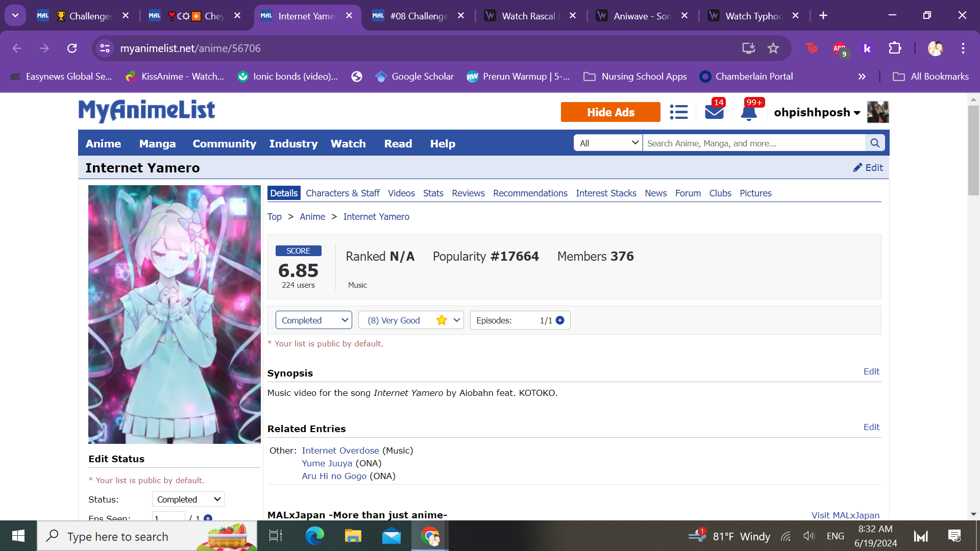Click the install app icon in the address bar
The image size is (980, 551).
pos(749,48)
